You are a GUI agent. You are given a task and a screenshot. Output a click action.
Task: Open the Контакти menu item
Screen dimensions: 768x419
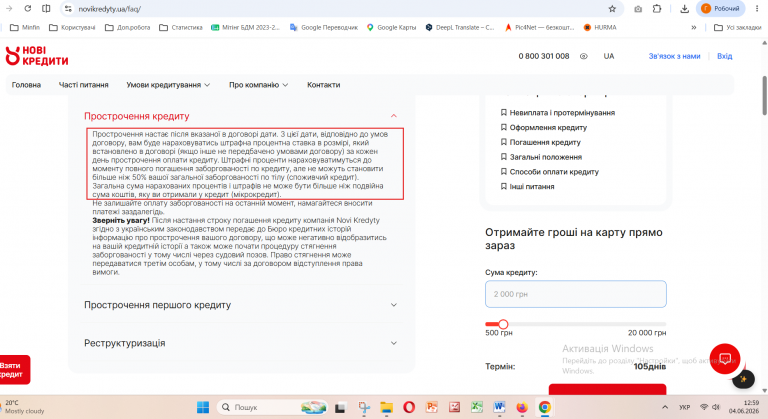click(x=323, y=85)
